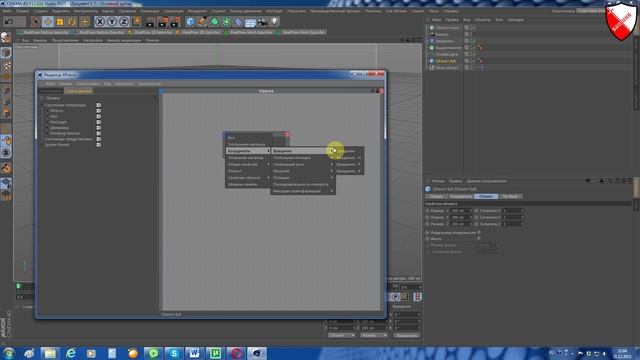This screenshot has width=640, height=360.
Task: Click the spline pen icon in toolbar
Action: click(x=202, y=21)
